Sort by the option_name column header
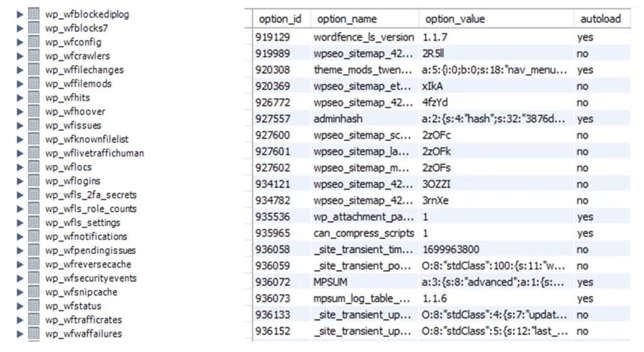Image resolution: width=644 pixels, height=352 pixels. tap(364, 19)
